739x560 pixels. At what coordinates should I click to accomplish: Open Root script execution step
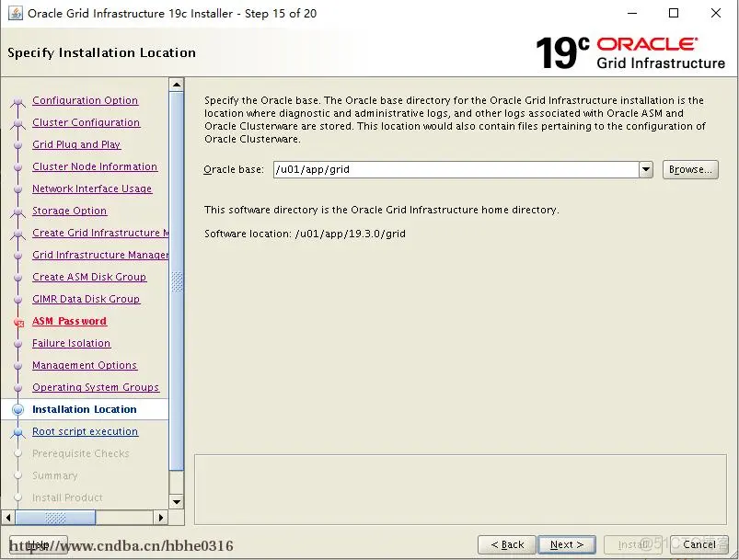tap(85, 431)
